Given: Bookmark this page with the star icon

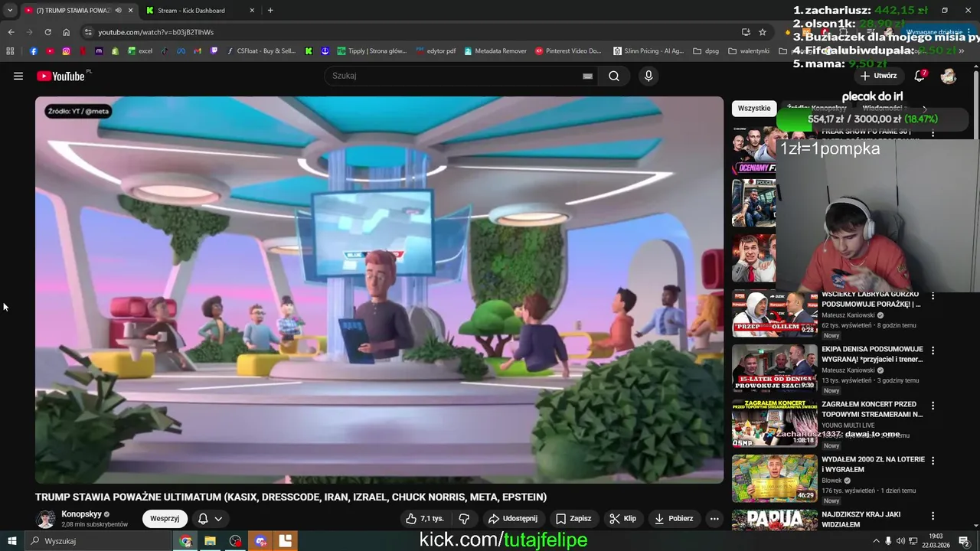Looking at the screenshot, I should [763, 32].
